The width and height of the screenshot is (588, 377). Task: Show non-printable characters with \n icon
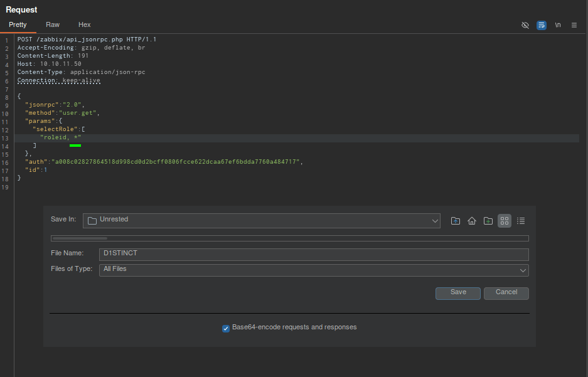coord(558,25)
